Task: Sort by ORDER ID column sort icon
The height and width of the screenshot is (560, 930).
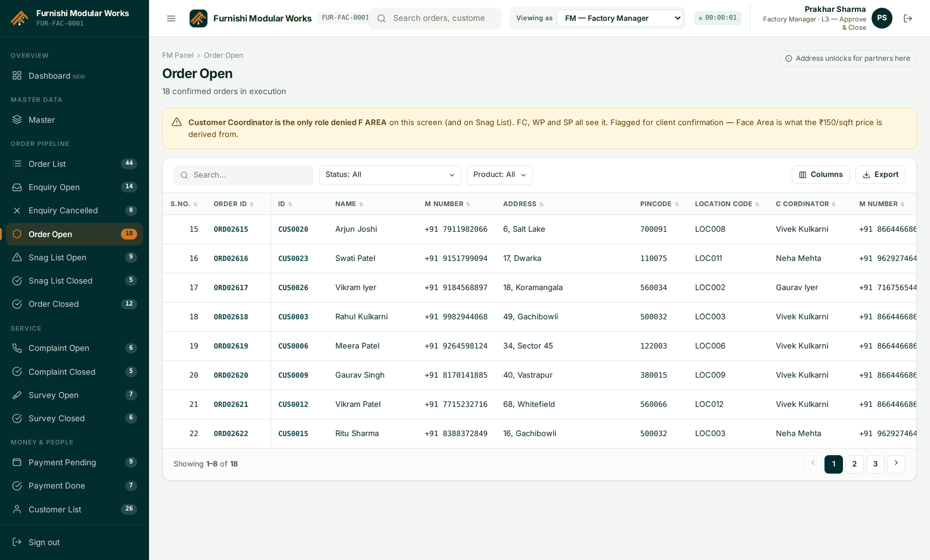Action: click(x=252, y=204)
